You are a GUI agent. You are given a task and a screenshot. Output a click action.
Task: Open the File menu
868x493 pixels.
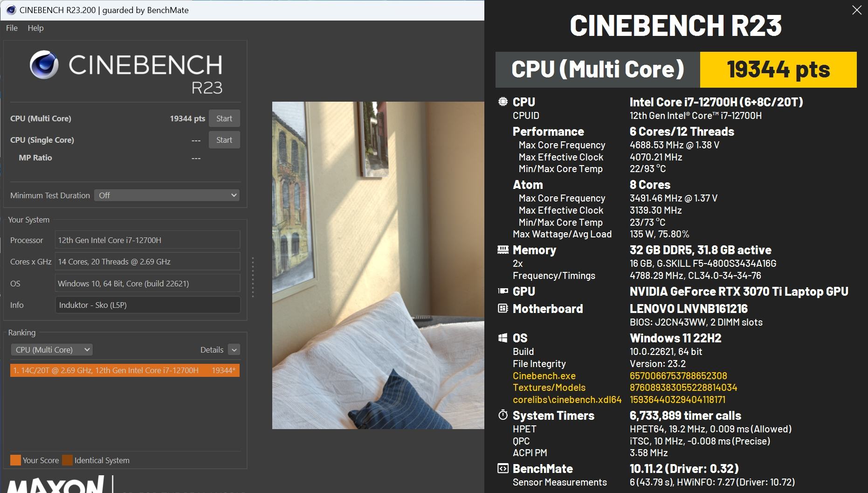click(x=12, y=28)
